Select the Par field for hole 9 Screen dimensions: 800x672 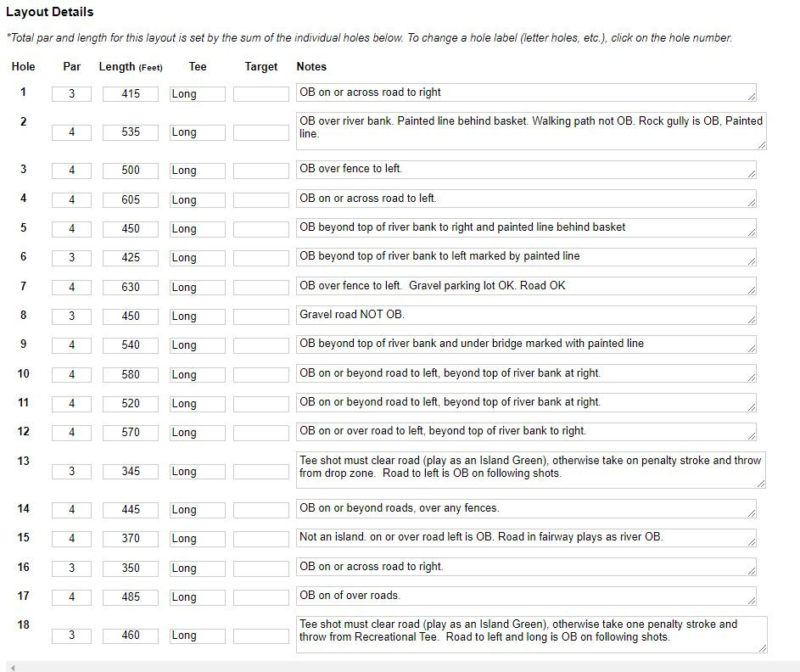pyautogui.click(x=71, y=345)
